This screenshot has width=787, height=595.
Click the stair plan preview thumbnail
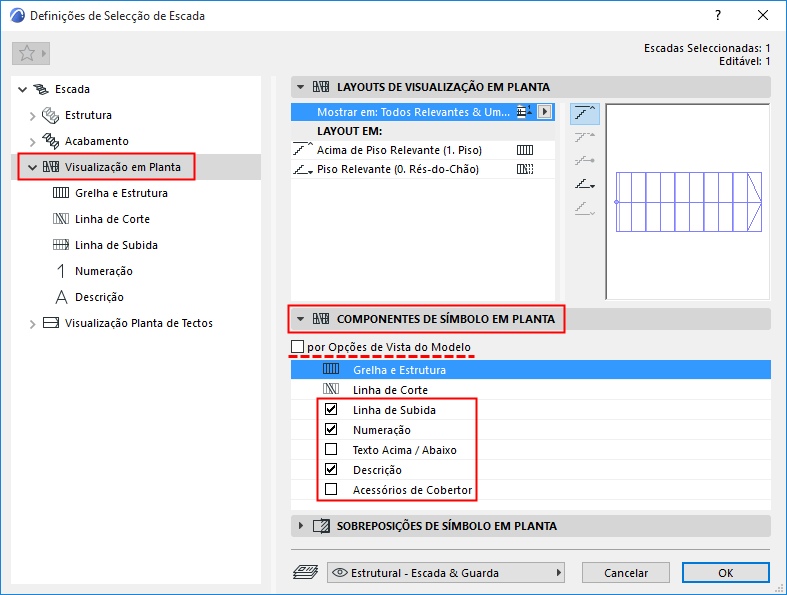[688, 202]
